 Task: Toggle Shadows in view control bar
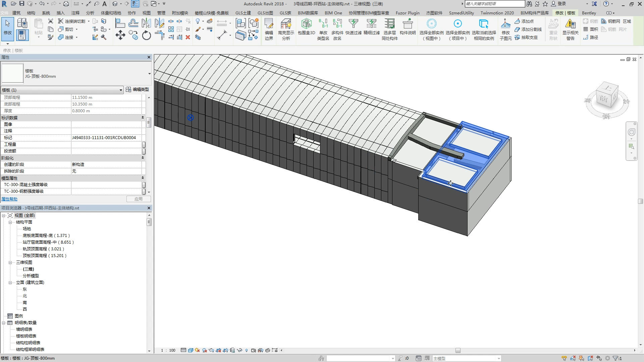(x=204, y=350)
